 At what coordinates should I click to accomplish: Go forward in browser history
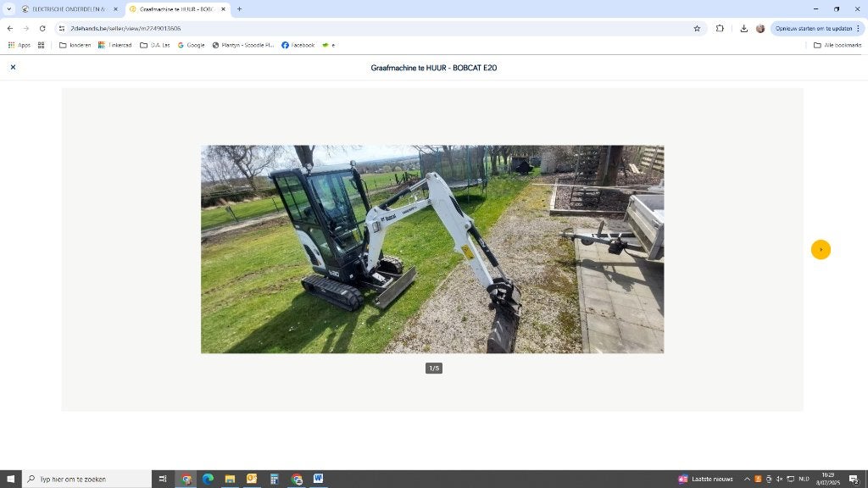pyautogui.click(x=26, y=28)
